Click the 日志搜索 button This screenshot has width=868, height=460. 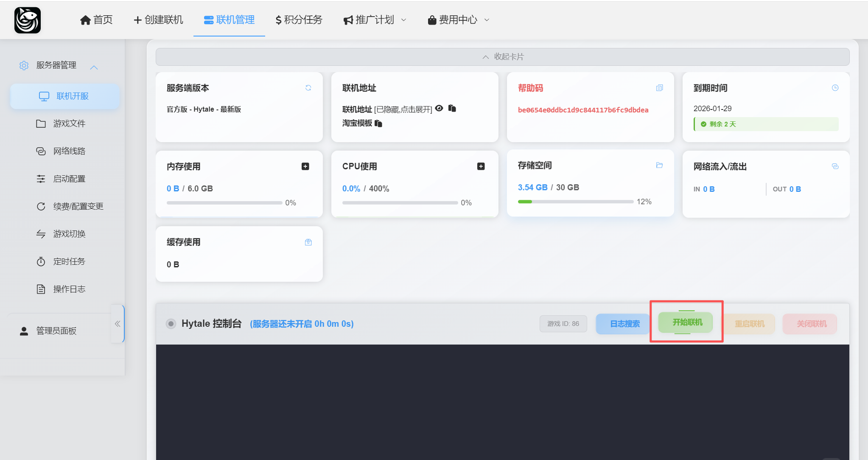624,324
